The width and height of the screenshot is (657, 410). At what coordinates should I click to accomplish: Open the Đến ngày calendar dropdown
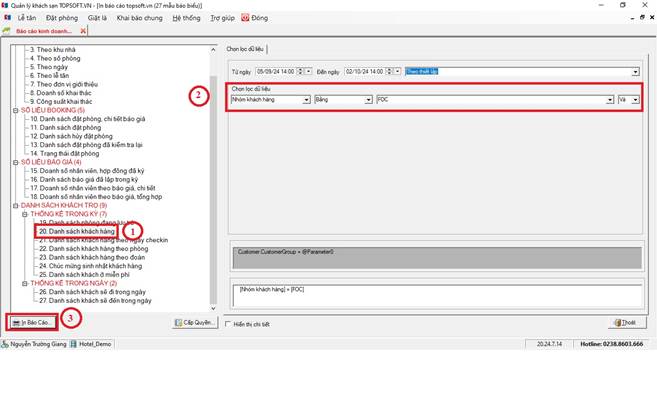pyautogui.click(x=398, y=72)
